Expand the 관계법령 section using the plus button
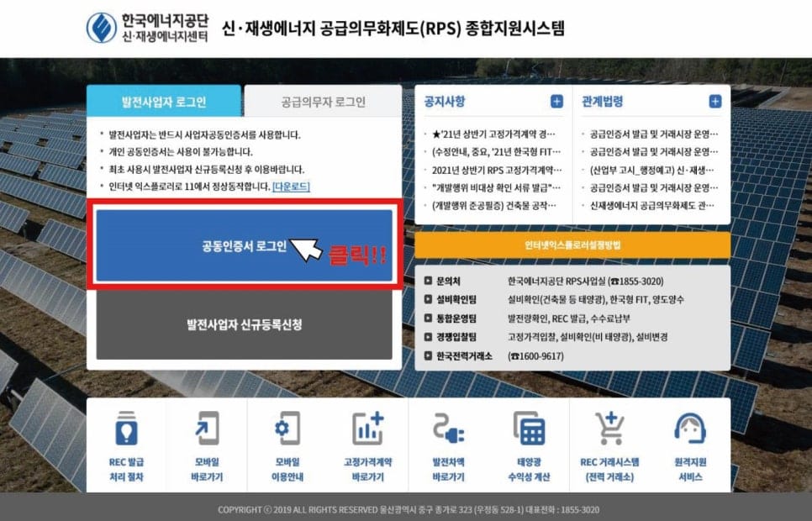 715,101
